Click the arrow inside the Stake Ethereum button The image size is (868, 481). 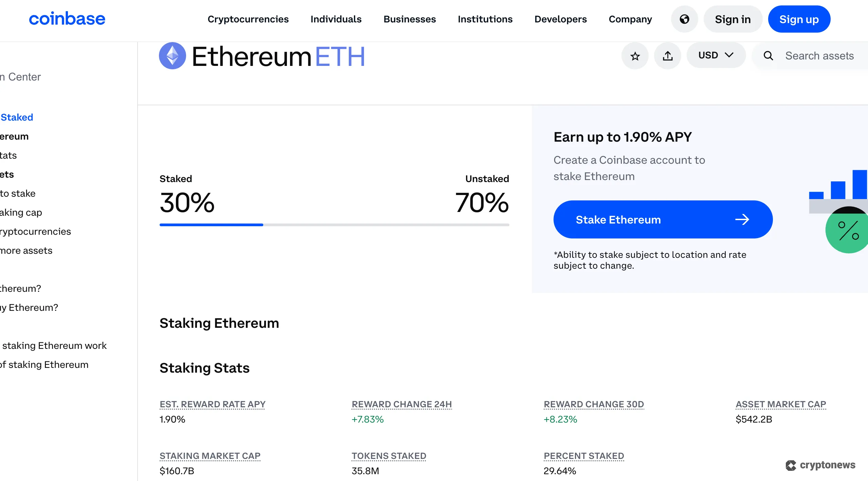[x=743, y=219]
